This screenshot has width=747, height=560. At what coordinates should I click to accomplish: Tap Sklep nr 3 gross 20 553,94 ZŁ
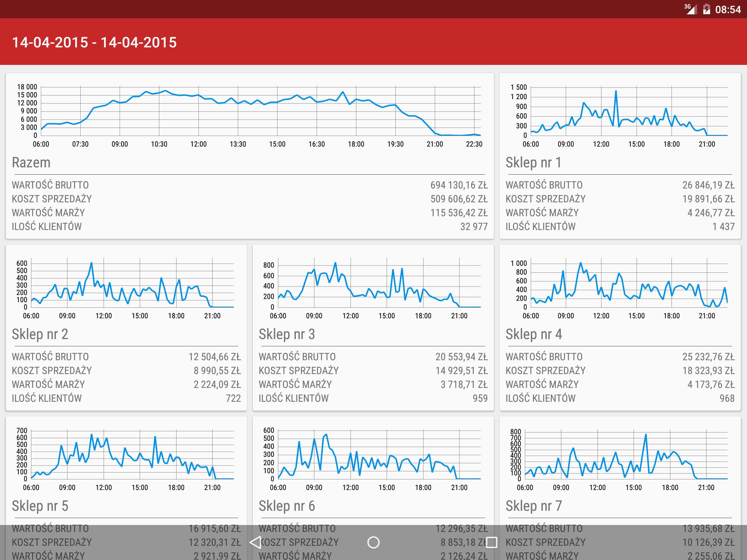pyautogui.click(x=461, y=357)
